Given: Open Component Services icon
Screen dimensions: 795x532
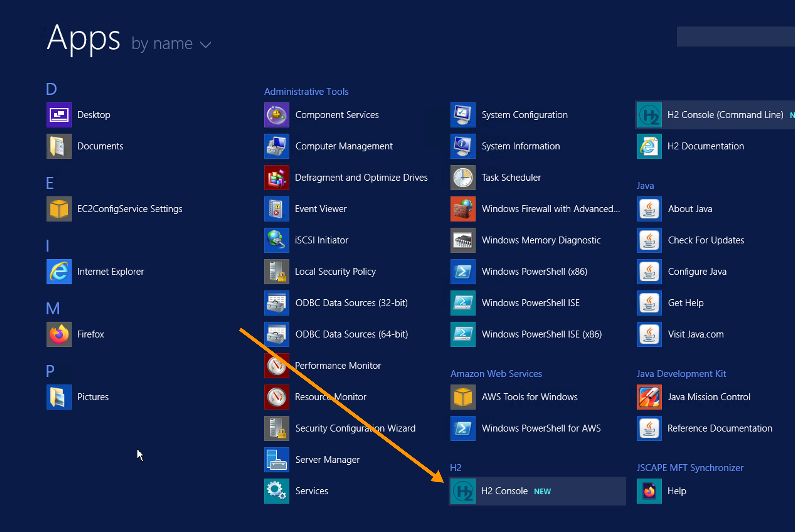Looking at the screenshot, I should coord(276,115).
